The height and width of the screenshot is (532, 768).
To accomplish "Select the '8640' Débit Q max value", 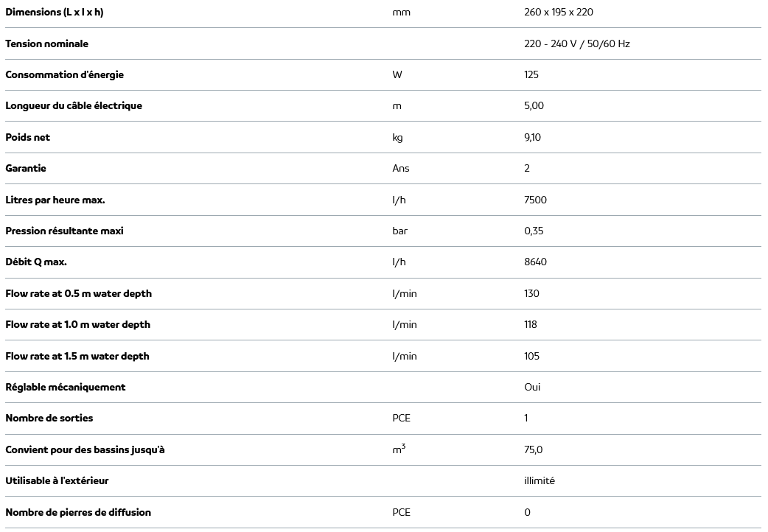I will pos(536,262).
